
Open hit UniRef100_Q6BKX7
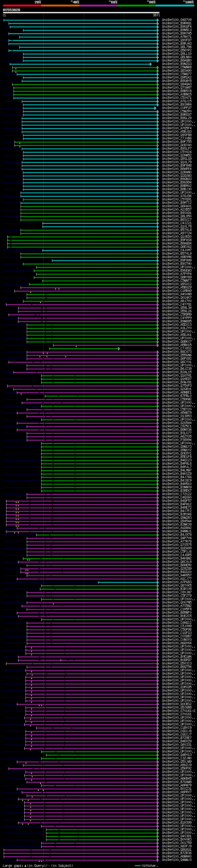click(177, 342)
